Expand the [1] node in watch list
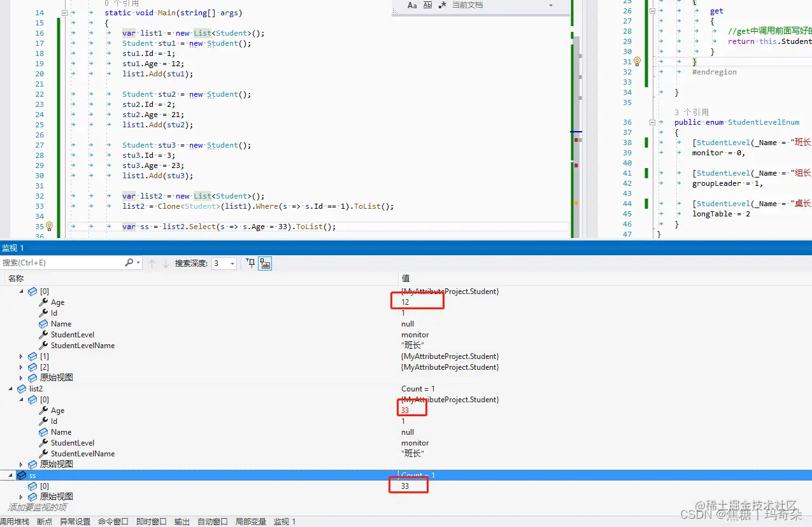This screenshot has width=812, height=527. (x=22, y=356)
